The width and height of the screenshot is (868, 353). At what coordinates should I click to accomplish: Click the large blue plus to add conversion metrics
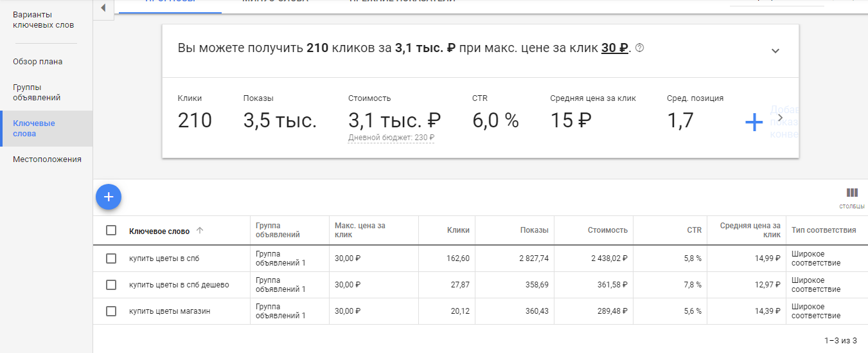(754, 122)
